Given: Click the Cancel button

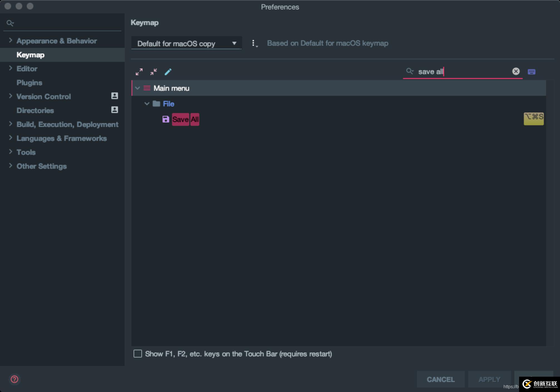Looking at the screenshot, I should click(x=440, y=379).
